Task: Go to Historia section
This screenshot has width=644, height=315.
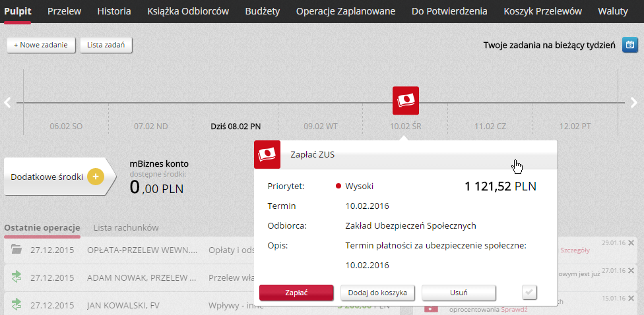Action: tap(114, 11)
